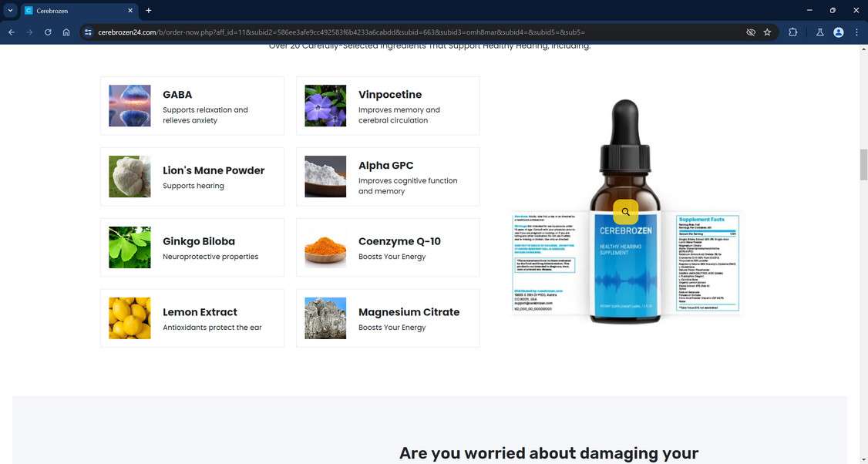
Task: Click the Lemon Extract heading
Action: [200, 312]
